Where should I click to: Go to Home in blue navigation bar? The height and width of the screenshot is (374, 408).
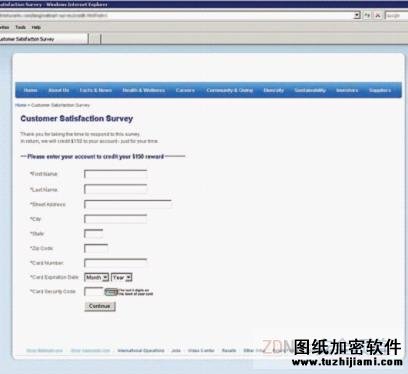point(30,90)
